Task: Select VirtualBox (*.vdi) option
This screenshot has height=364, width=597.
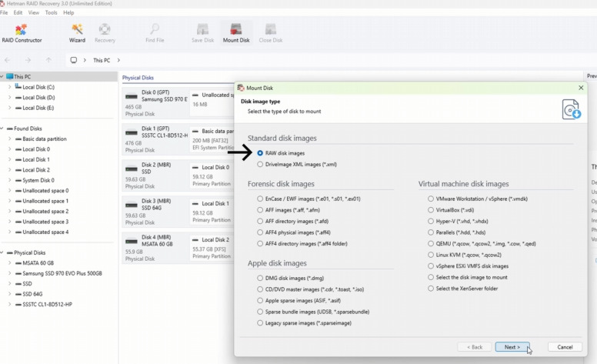Action: click(x=431, y=210)
